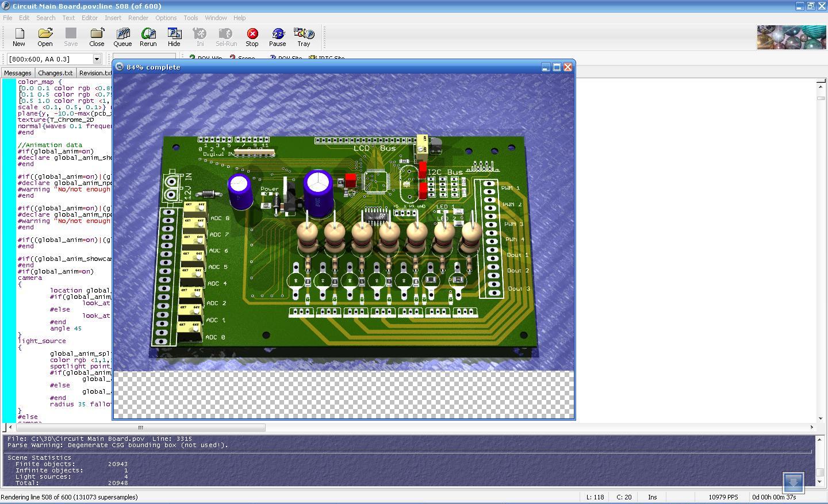Maximize the 84% complete render window

[557, 67]
